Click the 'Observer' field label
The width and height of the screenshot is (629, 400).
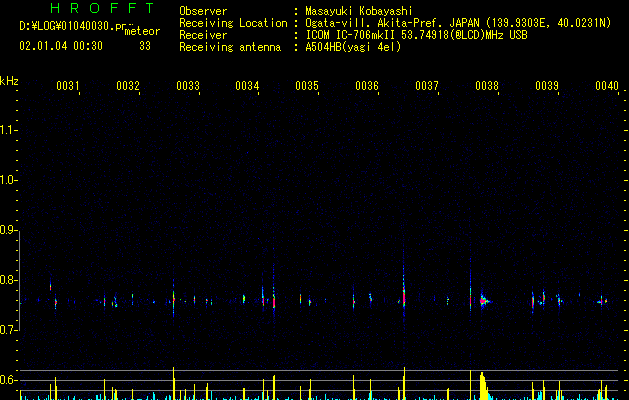pos(203,11)
